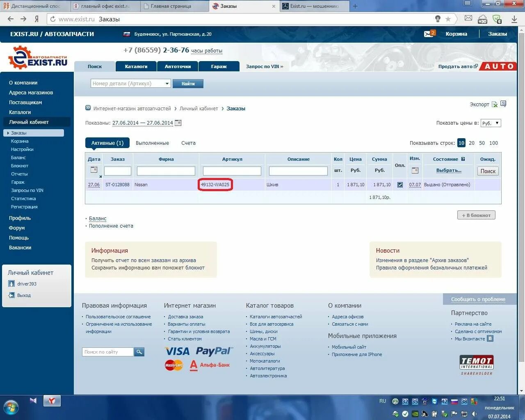Open the Гараж tab
The image size is (525, 420).
click(x=219, y=66)
